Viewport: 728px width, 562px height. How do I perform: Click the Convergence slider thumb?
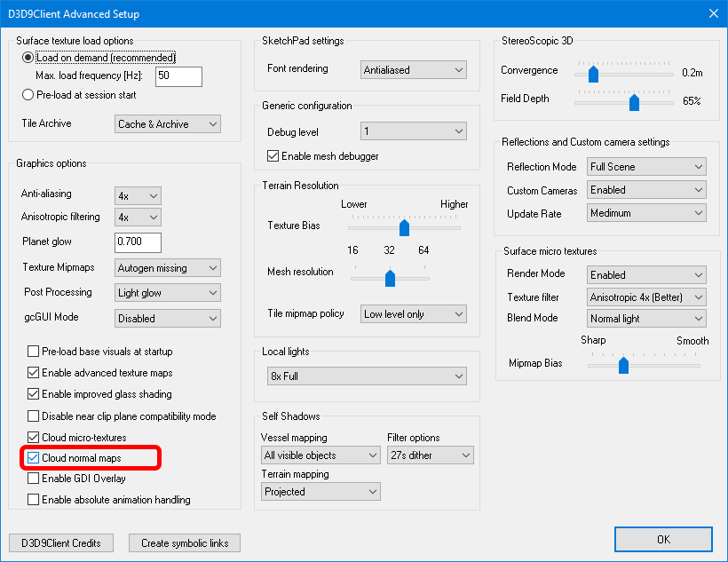(593, 75)
